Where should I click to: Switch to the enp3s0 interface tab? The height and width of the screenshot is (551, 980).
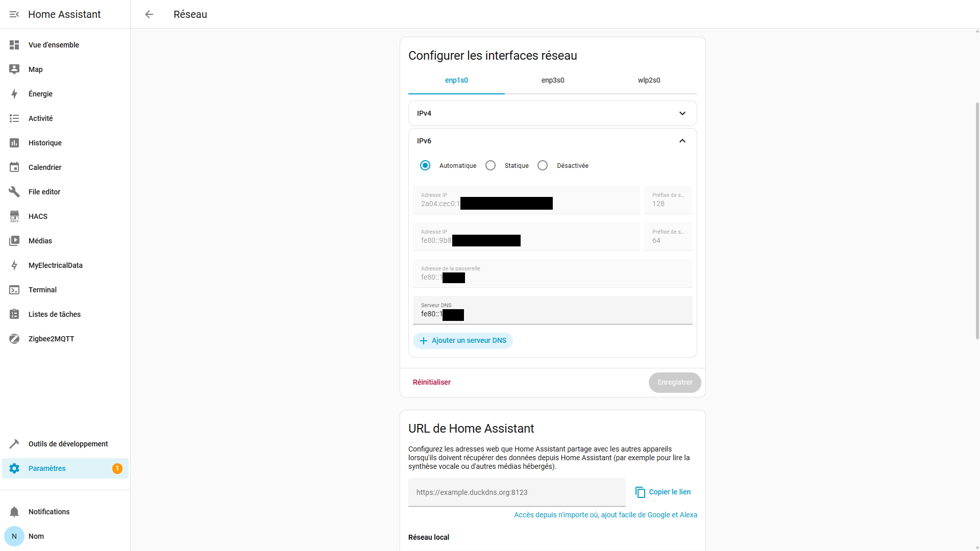pyautogui.click(x=553, y=80)
